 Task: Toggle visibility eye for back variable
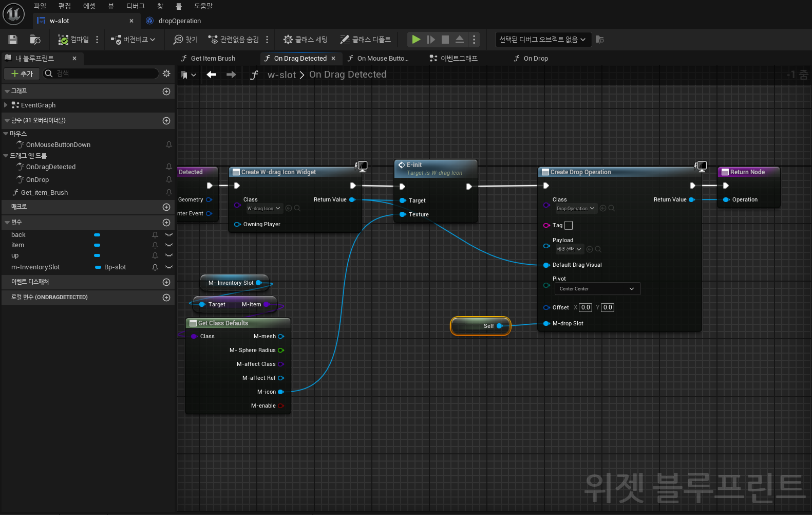pyautogui.click(x=168, y=235)
